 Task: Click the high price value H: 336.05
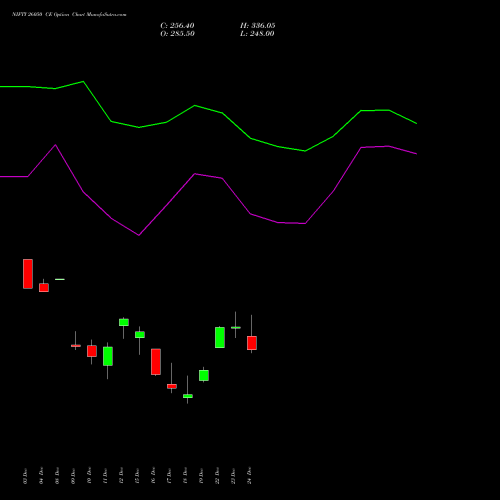258,26
